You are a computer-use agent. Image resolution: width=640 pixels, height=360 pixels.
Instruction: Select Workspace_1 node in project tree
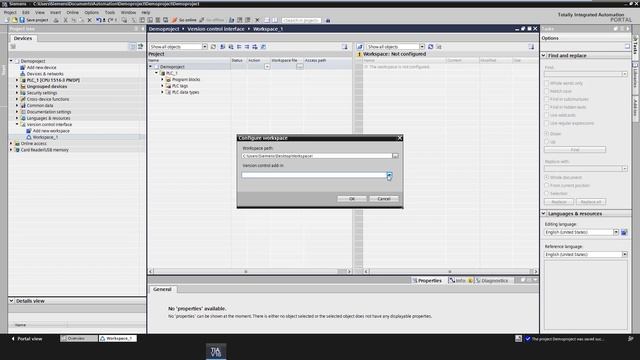tap(45, 137)
